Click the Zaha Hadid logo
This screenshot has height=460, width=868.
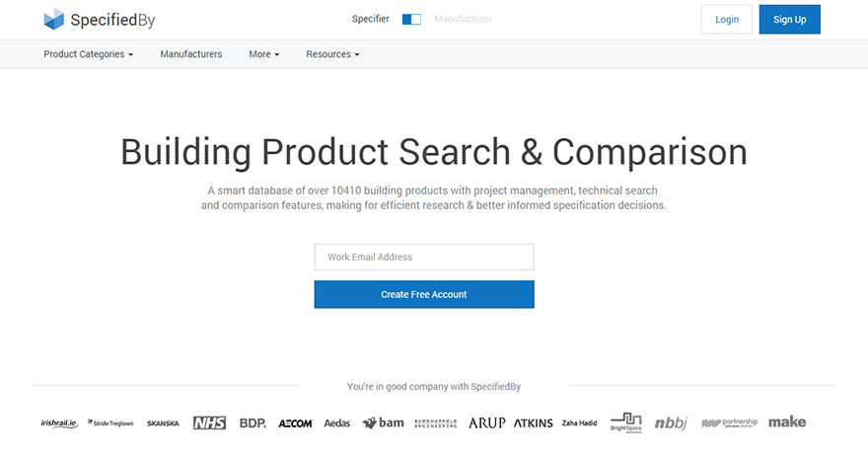[x=579, y=423]
